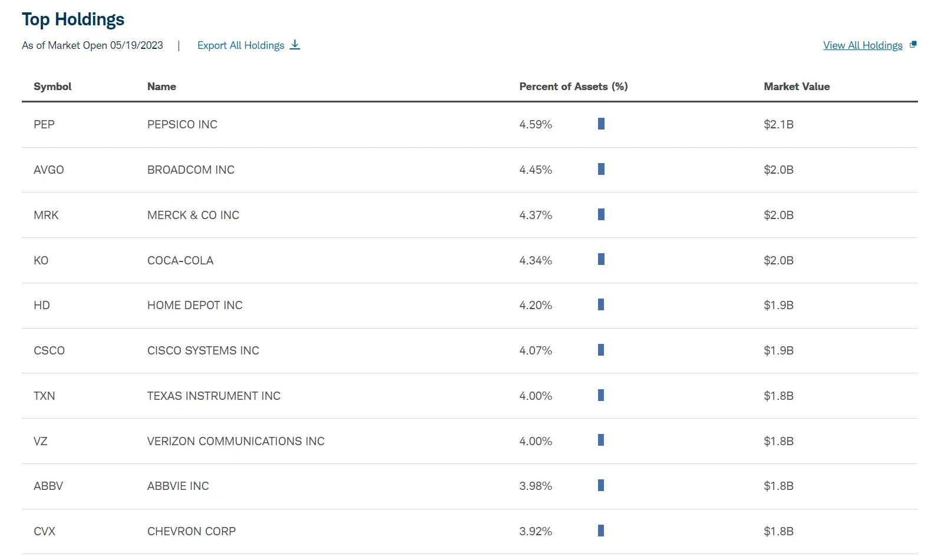This screenshot has width=938, height=560.
Task: Click the Symbol column header
Action: click(x=52, y=87)
